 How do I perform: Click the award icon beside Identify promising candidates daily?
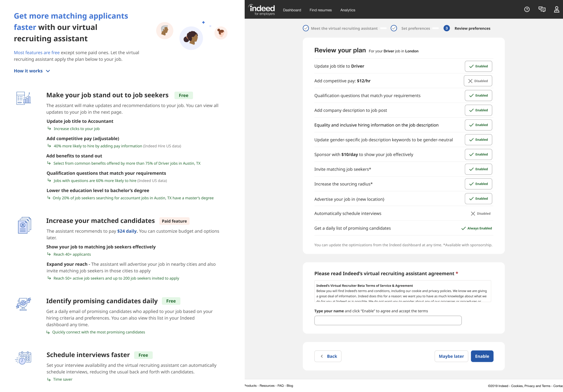[x=23, y=304]
